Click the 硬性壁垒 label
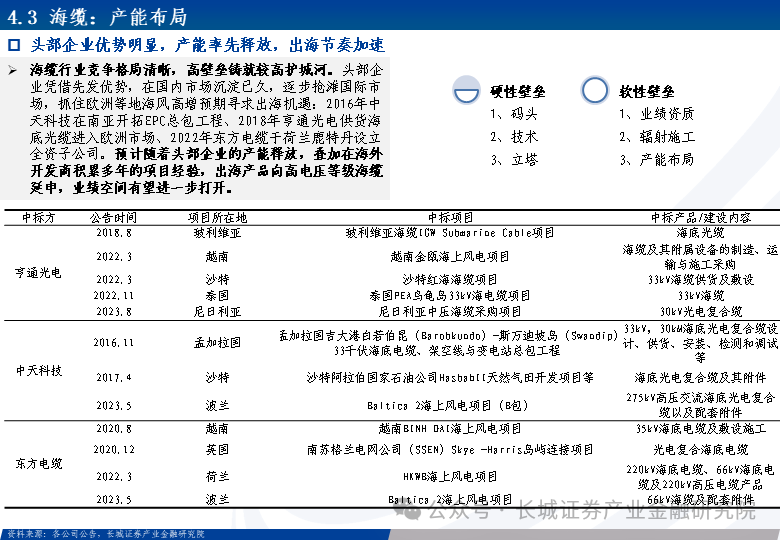780x540 pixels. coord(518,91)
